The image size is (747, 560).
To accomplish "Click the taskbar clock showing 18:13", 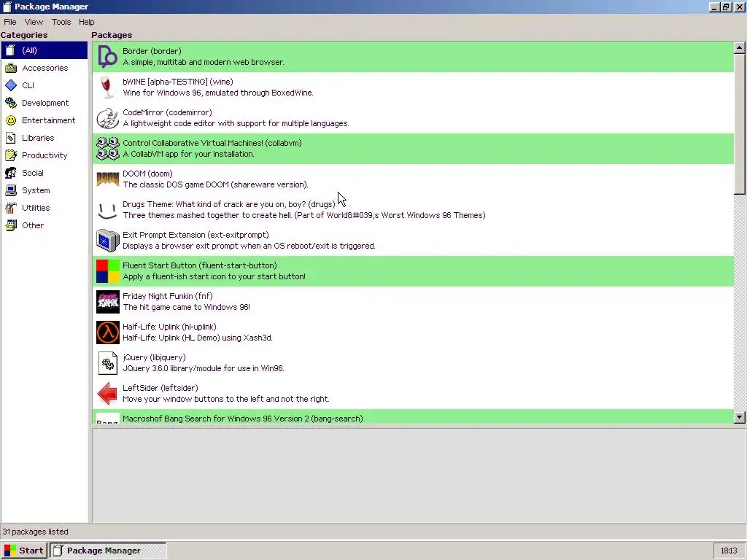I will [729, 551].
